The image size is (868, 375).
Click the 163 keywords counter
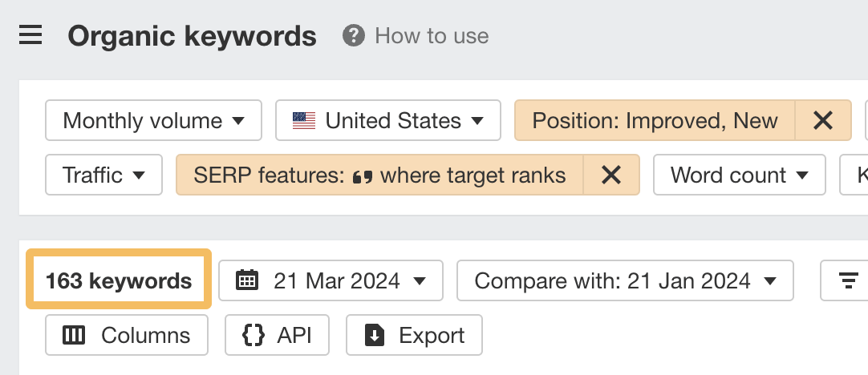click(x=119, y=280)
